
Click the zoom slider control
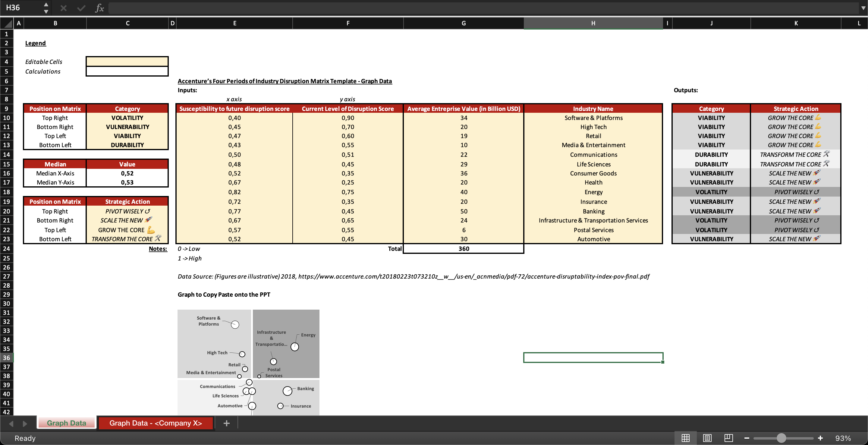click(782, 438)
